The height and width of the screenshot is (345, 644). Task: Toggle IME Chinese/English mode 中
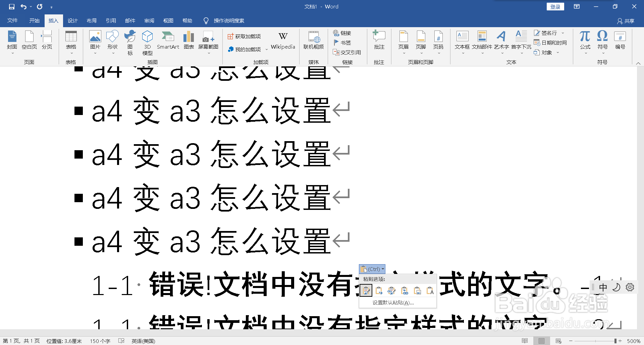(603, 287)
